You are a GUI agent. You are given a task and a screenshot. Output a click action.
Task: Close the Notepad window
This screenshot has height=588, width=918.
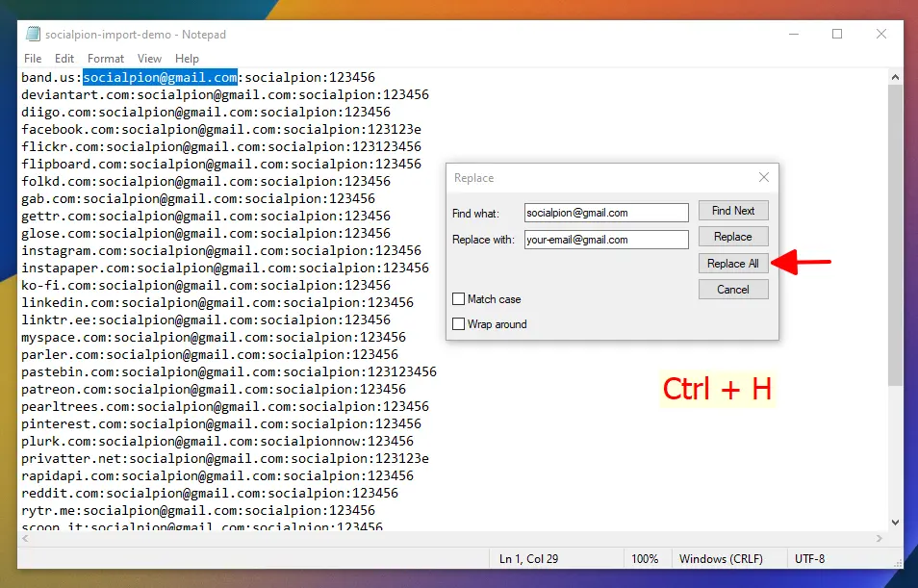pyautogui.click(x=881, y=34)
